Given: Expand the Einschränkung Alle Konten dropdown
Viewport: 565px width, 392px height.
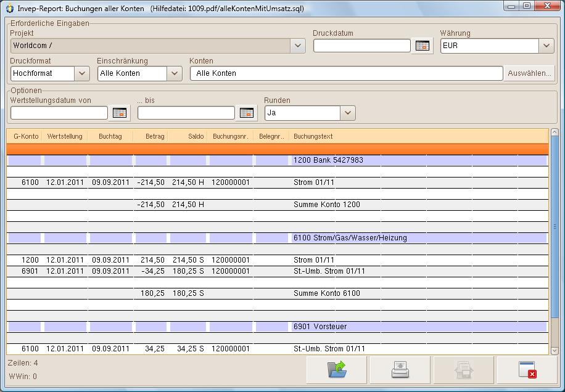Looking at the screenshot, I should coord(175,73).
